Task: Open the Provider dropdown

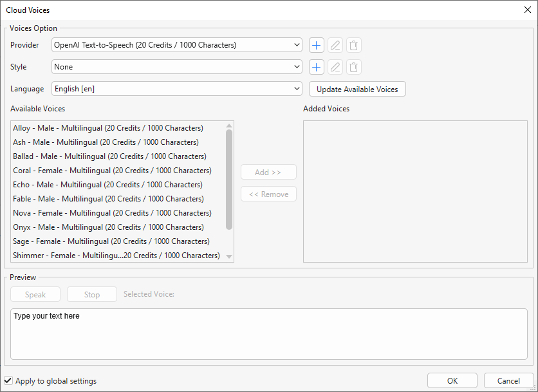Action: (x=176, y=45)
